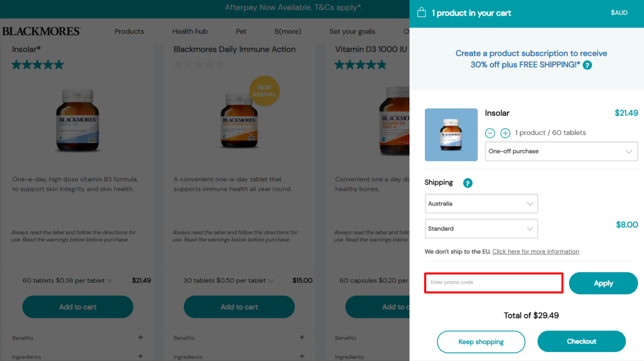The image size is (644, 361).
Task: Decrease Insolar quantity with minus icon
Action: pyautogui.click(x=490, y=133)
